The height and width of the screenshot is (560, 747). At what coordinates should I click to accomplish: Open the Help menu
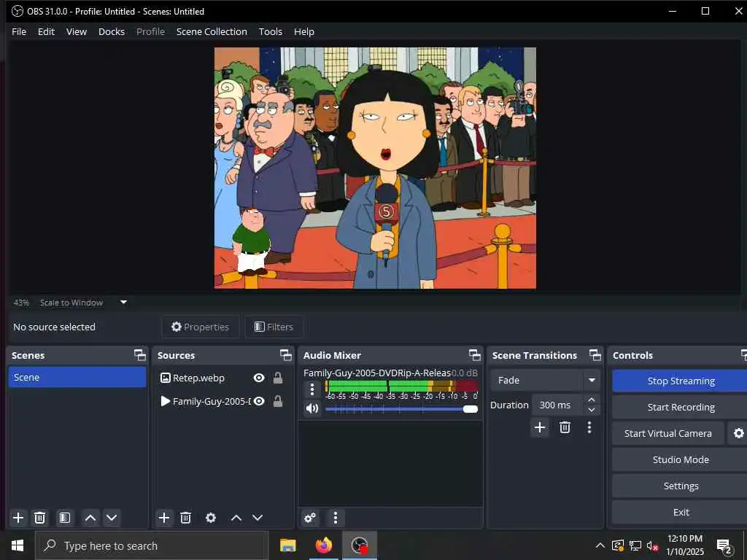(x=304, y=31)
